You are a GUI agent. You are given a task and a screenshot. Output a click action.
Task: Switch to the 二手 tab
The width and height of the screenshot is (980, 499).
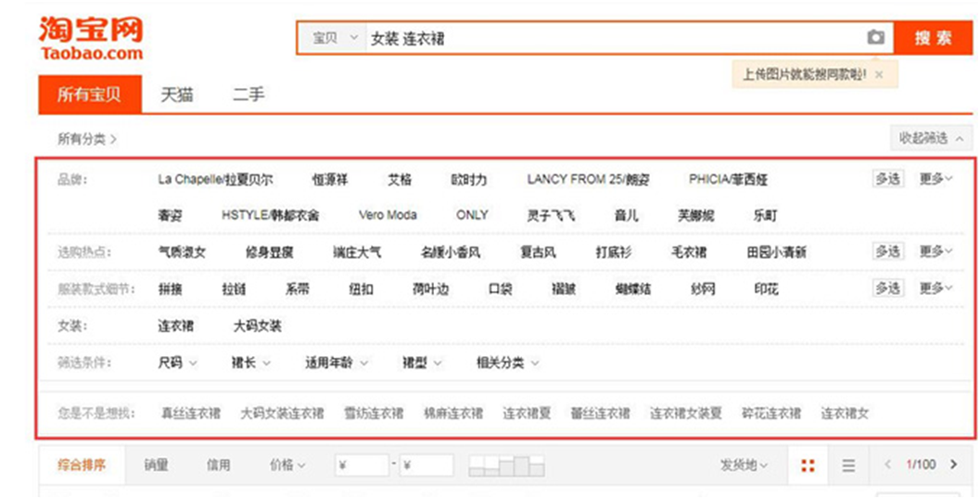click(x=248, y=95)
